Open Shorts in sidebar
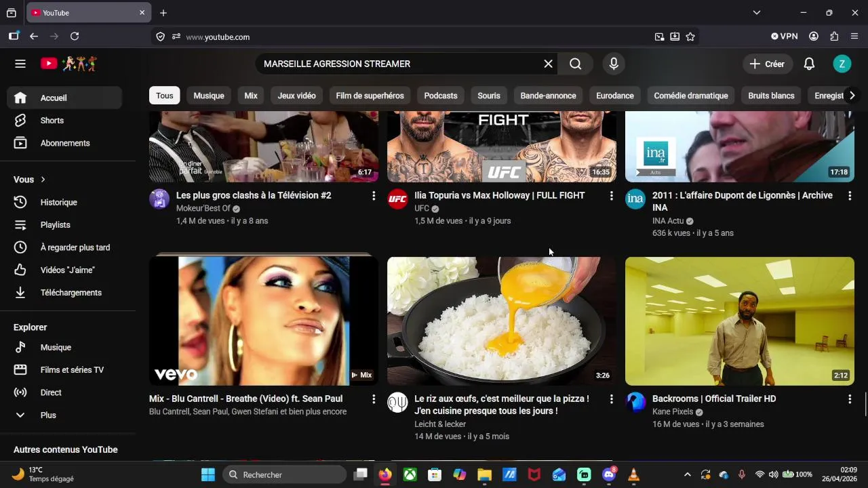The height and width of the screenshot is (488, 868). [64, 121]
